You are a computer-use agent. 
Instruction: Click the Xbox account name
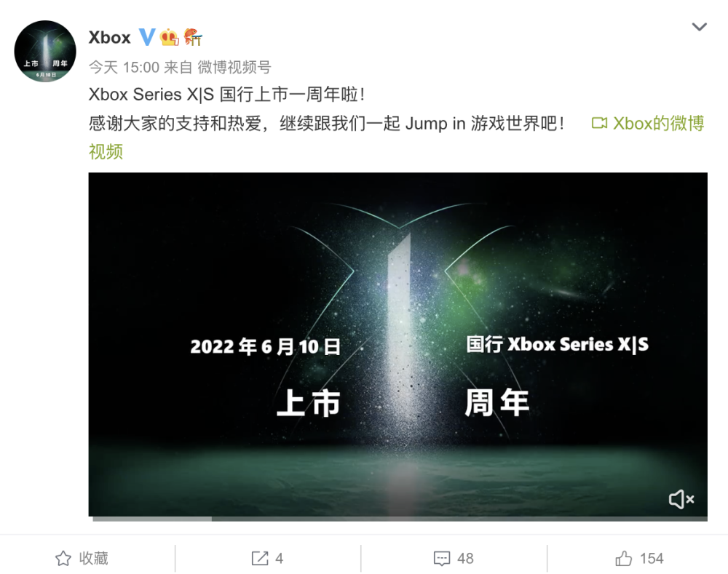[110, 38]
